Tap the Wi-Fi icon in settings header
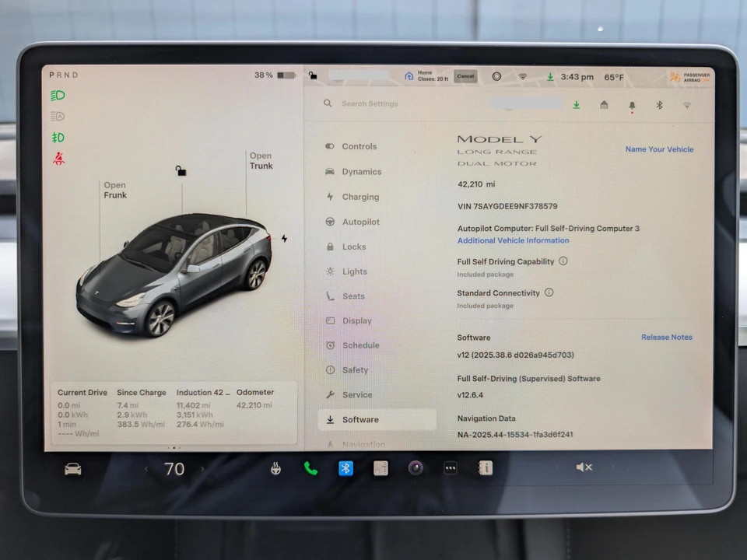This screenshot has height=560, width=747. [687, 105]
